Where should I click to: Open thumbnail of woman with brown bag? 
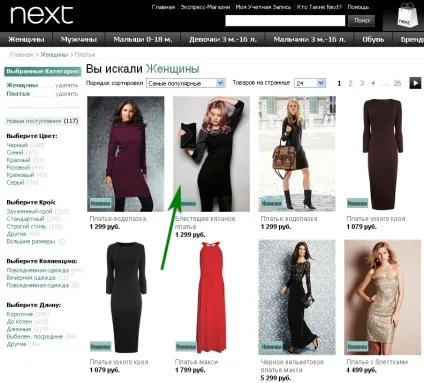point(297,154)
